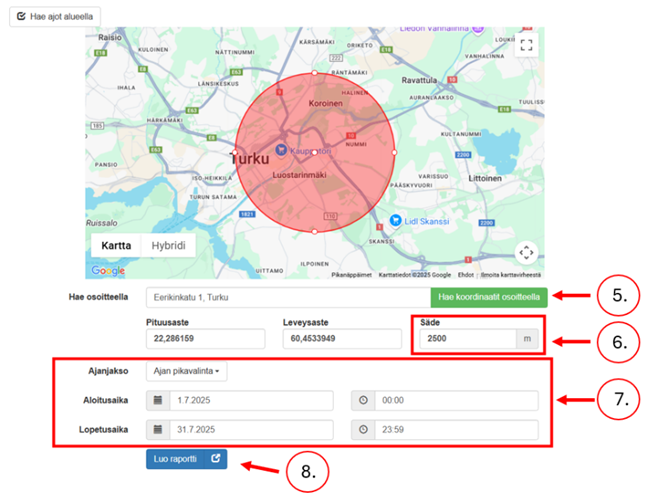Switch to the Kartta map view
This screenshot has width=658, height=502.
[117, 246]
